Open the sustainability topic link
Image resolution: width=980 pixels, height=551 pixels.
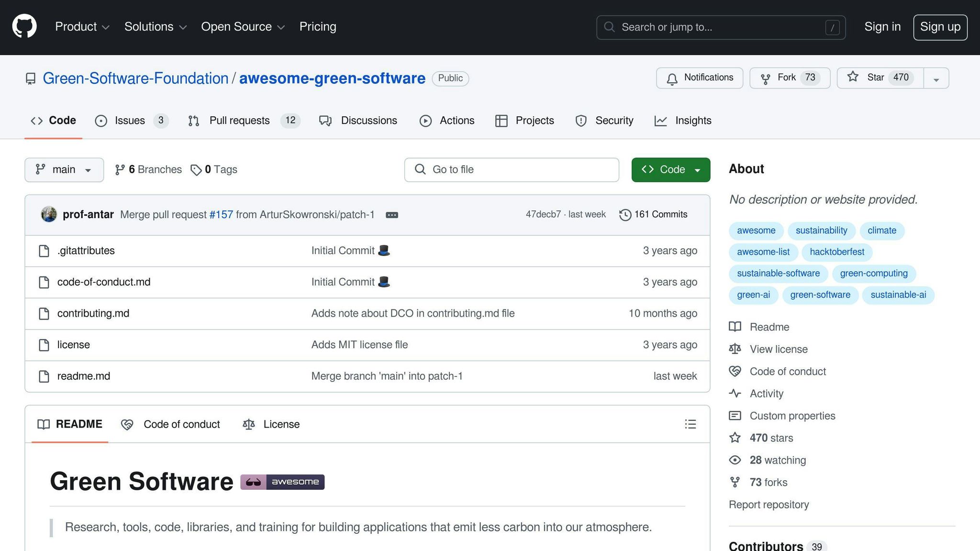[x=821, y=231]
